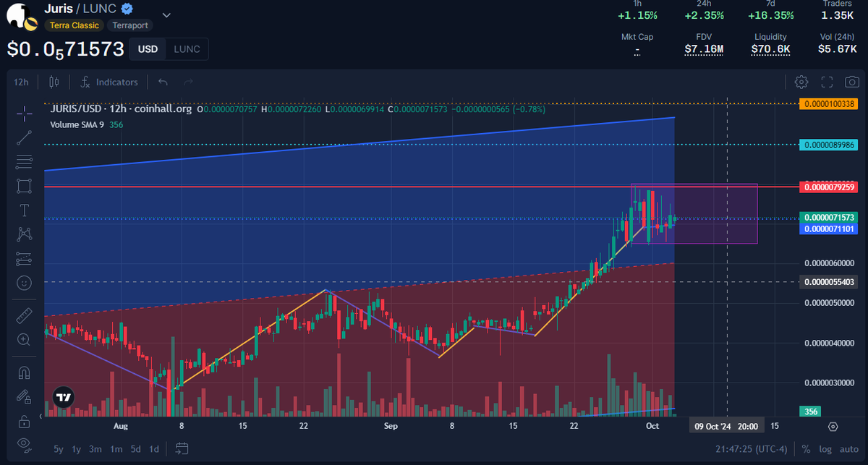The image size is (868, 465).
Task: Activate the zoom in tool
Action: pos(24,339)
